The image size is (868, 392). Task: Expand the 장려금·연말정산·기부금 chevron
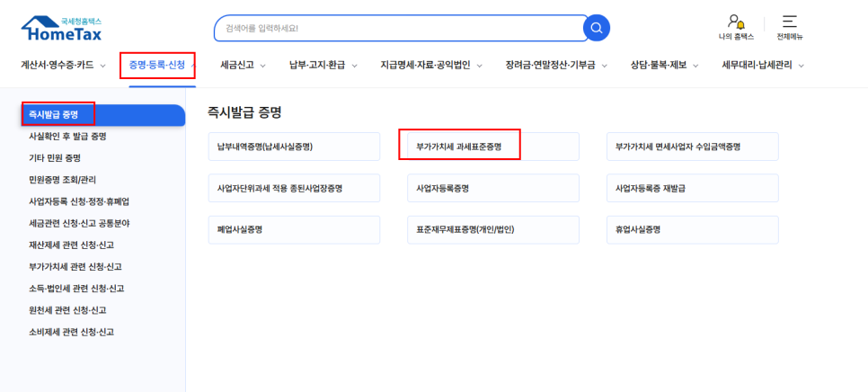(x=605, y=66)
